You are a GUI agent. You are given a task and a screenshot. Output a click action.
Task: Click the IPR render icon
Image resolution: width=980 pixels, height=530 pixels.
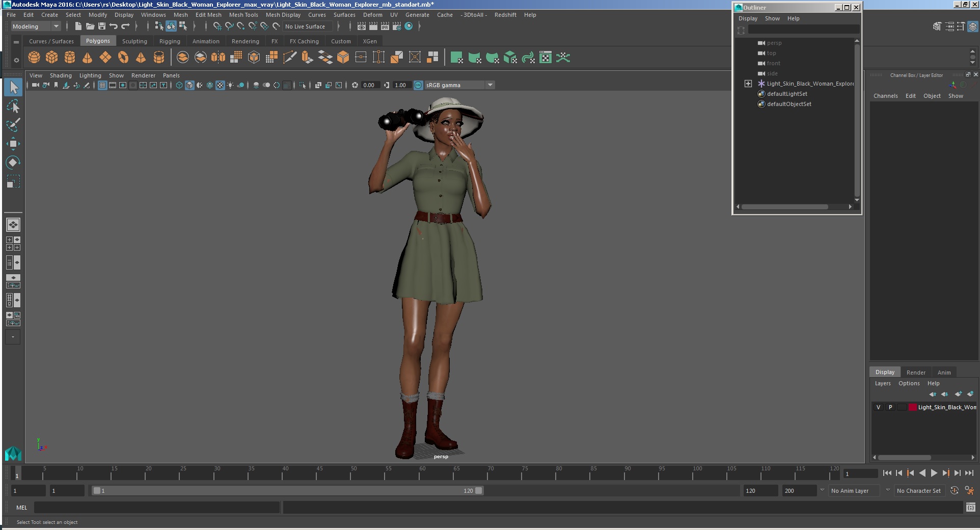pyautogui.click(x=385, y=26)
